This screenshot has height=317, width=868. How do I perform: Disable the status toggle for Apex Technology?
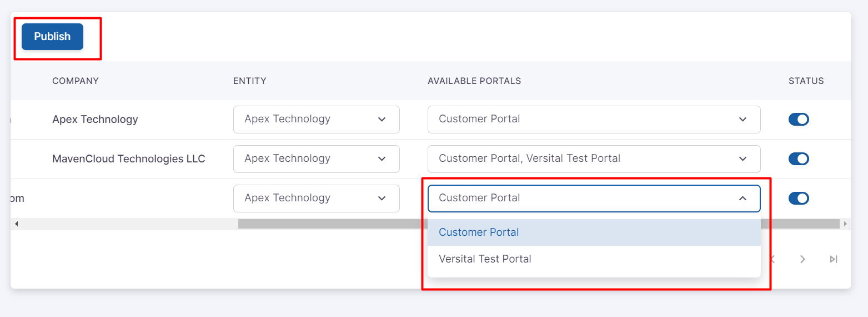799,120
